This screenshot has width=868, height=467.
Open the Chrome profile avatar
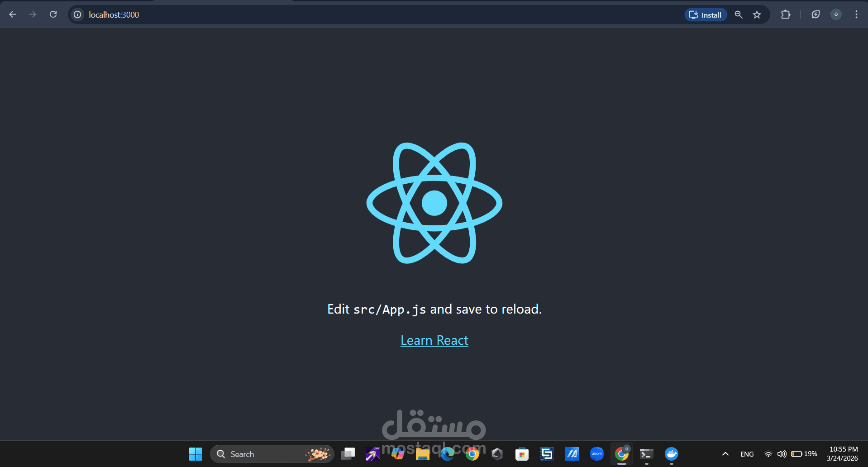tap(836, 14)
